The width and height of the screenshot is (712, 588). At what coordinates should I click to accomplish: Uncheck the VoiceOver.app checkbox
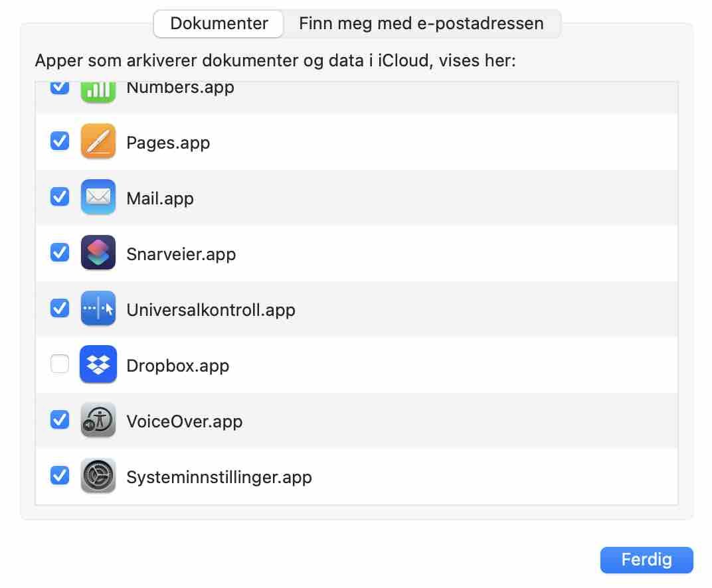(x=60, y=419)
